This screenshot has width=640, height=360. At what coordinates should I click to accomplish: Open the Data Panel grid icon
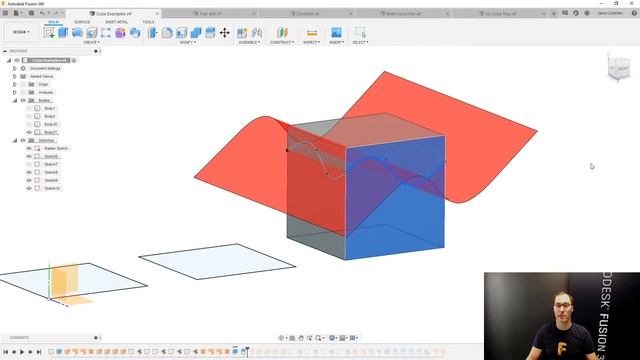pyautogui.click(x=5, y=13)
